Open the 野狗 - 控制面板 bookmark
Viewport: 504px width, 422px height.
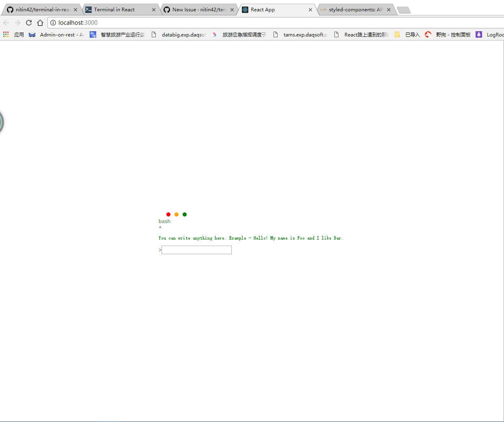[448, 35]
